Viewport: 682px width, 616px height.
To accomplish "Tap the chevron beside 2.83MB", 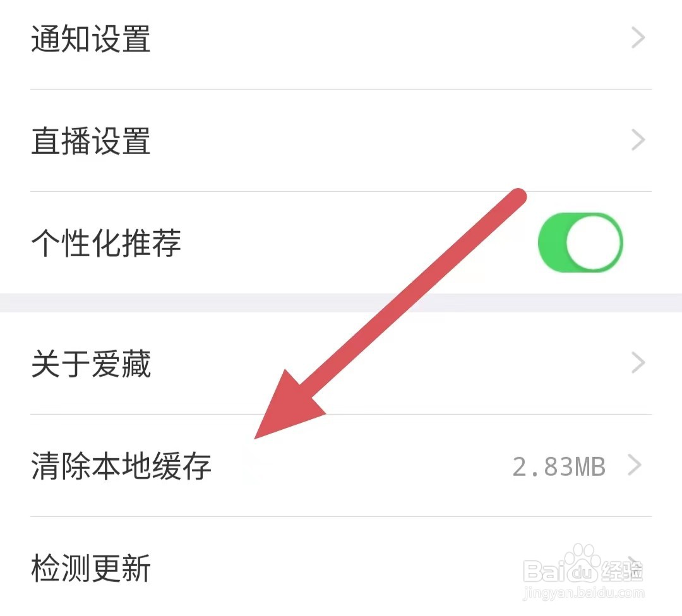I will coord(635,466).
